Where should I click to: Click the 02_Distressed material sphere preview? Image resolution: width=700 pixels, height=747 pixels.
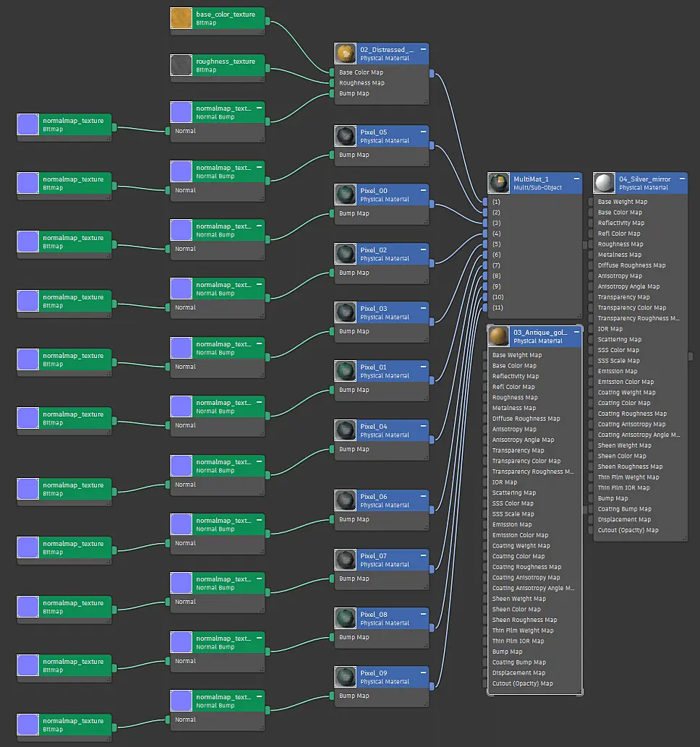[346, 54]
